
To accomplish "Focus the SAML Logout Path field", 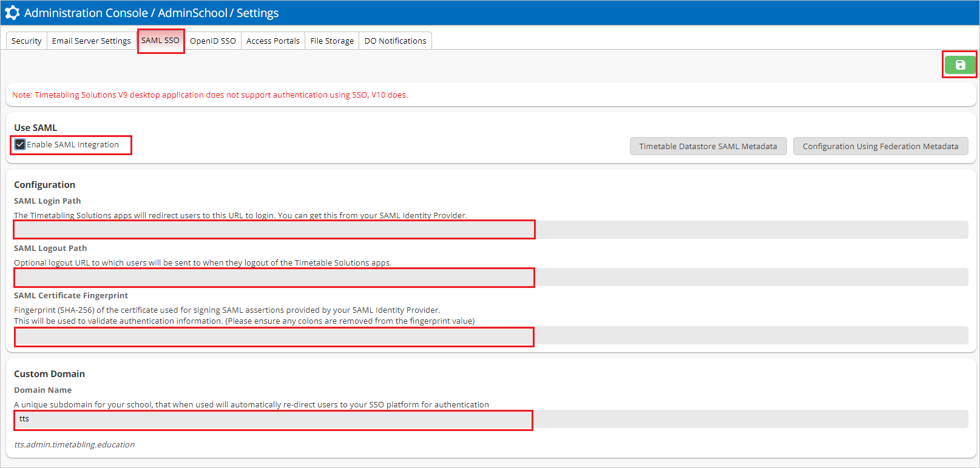I will tap(491, 277).
